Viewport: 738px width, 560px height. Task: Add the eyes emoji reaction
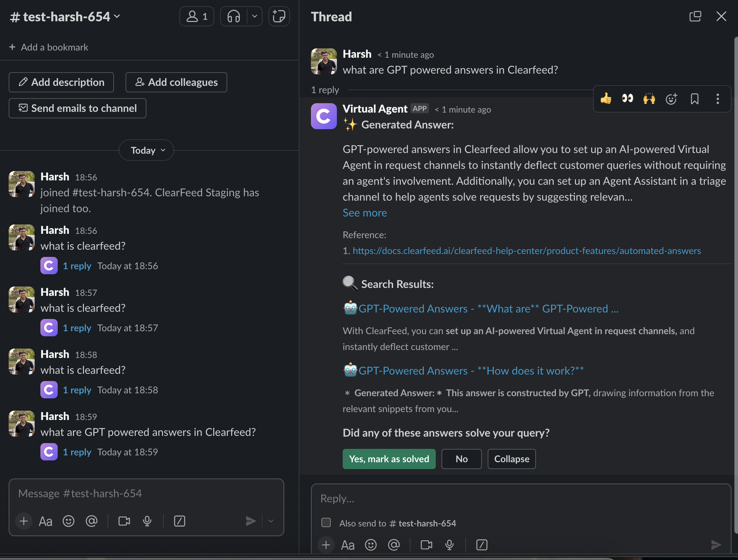tap(628, 99)
